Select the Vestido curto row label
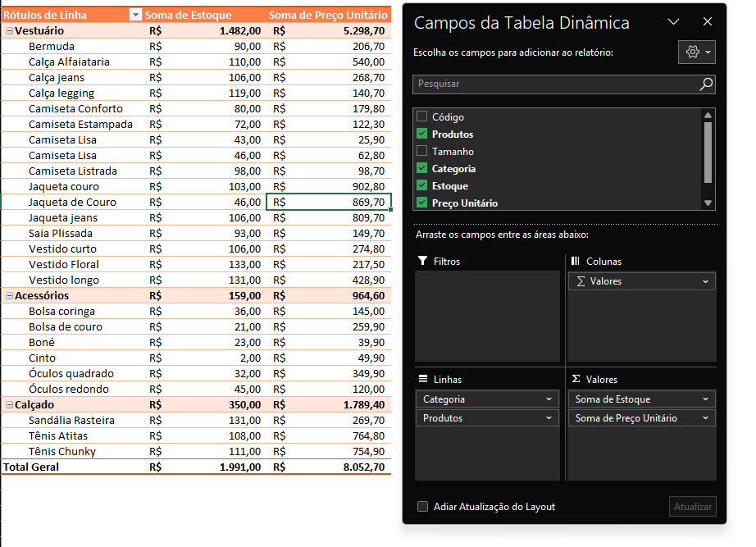Viewport: 756px width, 547px height. point(62,249)
